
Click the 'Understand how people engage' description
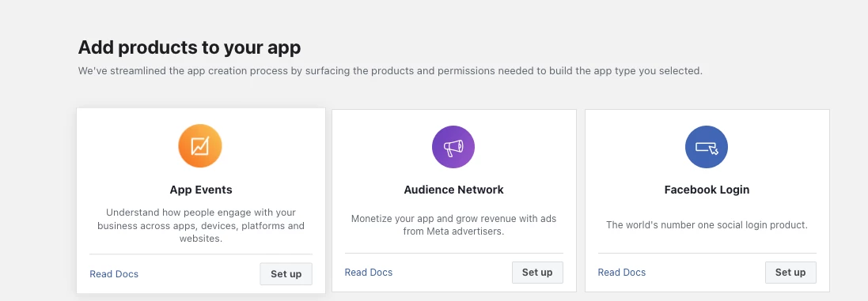[201, 225]
